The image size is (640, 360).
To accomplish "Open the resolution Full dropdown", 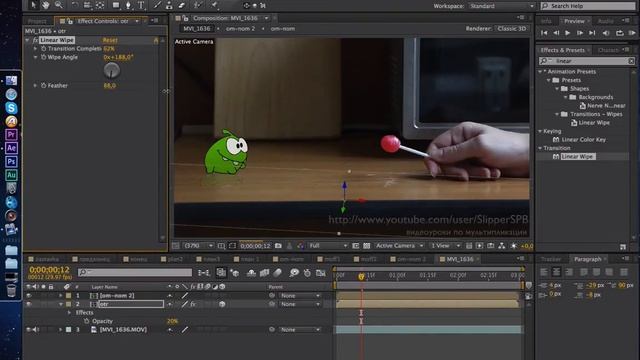I will [x=328, y=246].
